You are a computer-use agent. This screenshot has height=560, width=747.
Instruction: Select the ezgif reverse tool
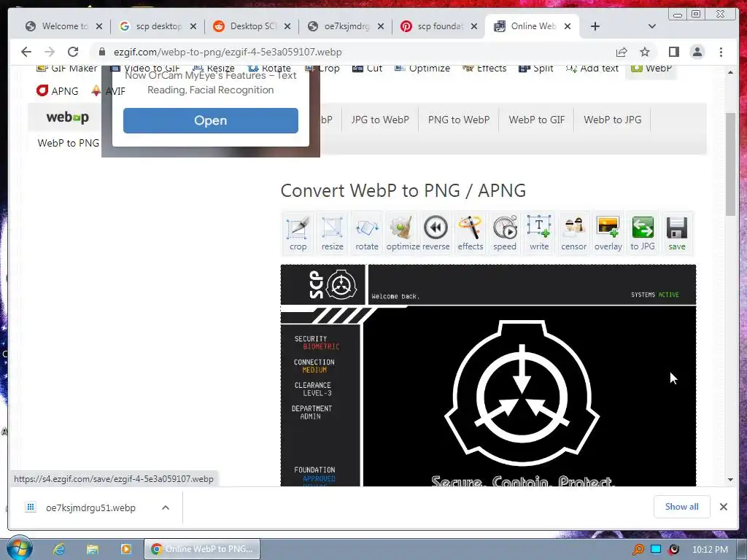(436, 233)
